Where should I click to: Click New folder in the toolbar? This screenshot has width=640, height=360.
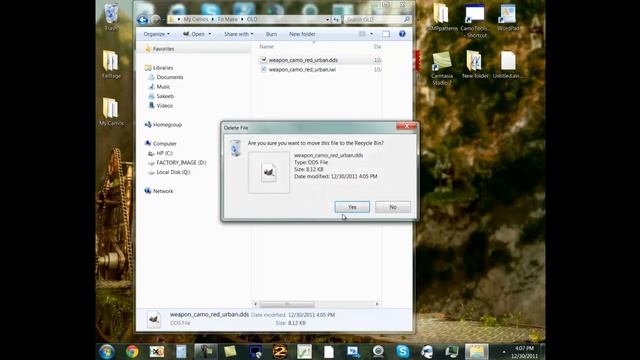(x=302, y=34)
